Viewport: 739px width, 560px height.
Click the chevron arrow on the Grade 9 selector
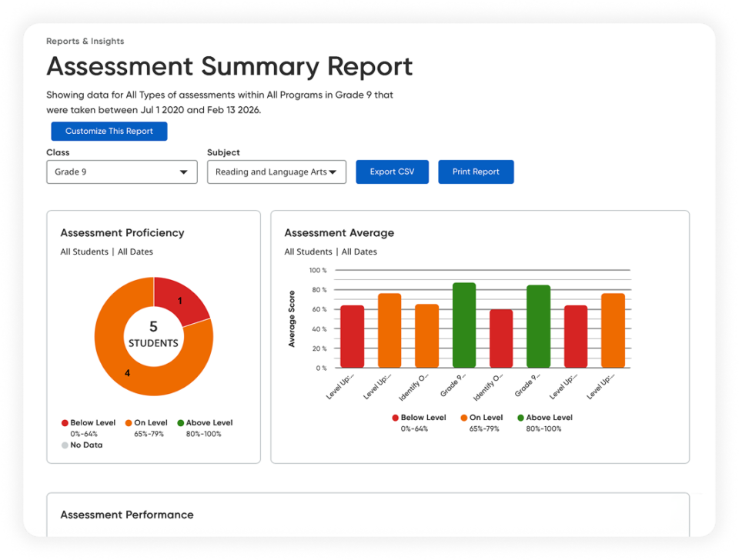[x=184, y=172]
